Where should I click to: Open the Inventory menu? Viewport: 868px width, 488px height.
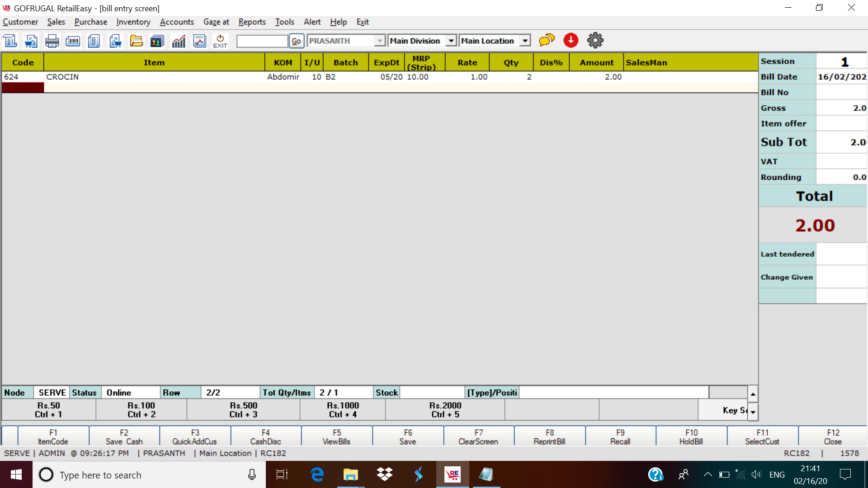tap(133, 22)
